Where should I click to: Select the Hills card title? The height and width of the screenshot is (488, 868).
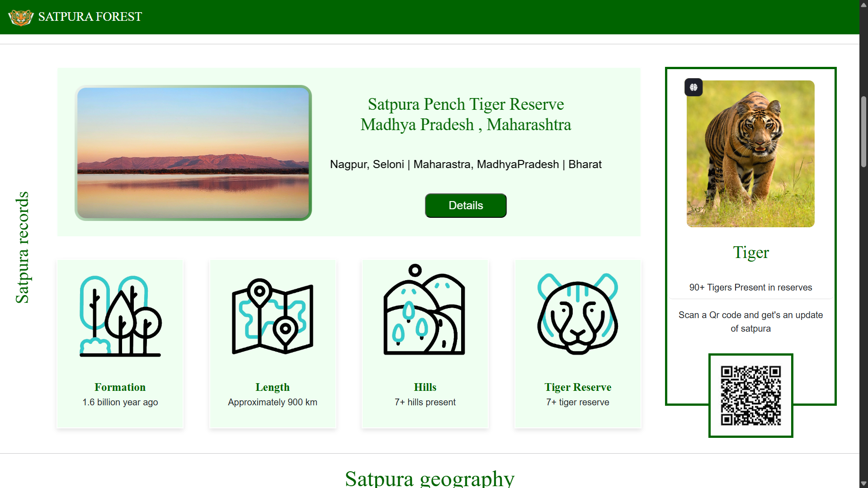pos(425,387)
